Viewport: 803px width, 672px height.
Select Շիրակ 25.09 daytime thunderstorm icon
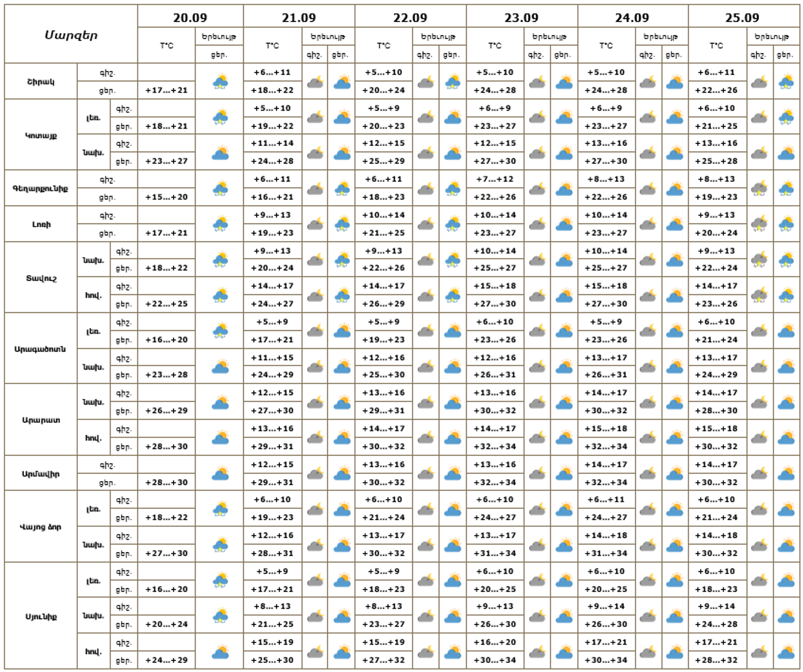(x=786, y=82)
